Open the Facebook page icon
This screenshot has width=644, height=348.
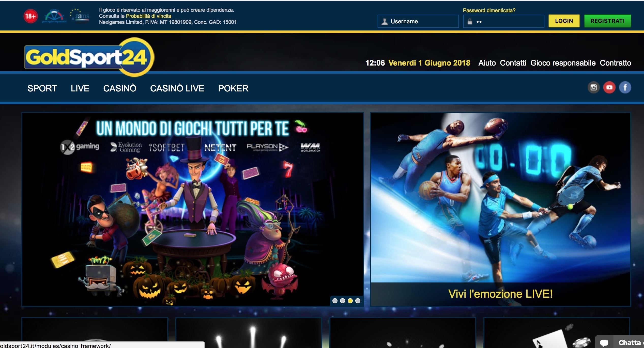coord(625,88)
